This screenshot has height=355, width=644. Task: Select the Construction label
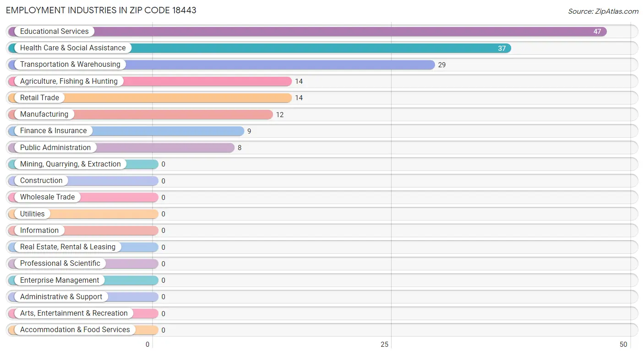tap(41, 181)
